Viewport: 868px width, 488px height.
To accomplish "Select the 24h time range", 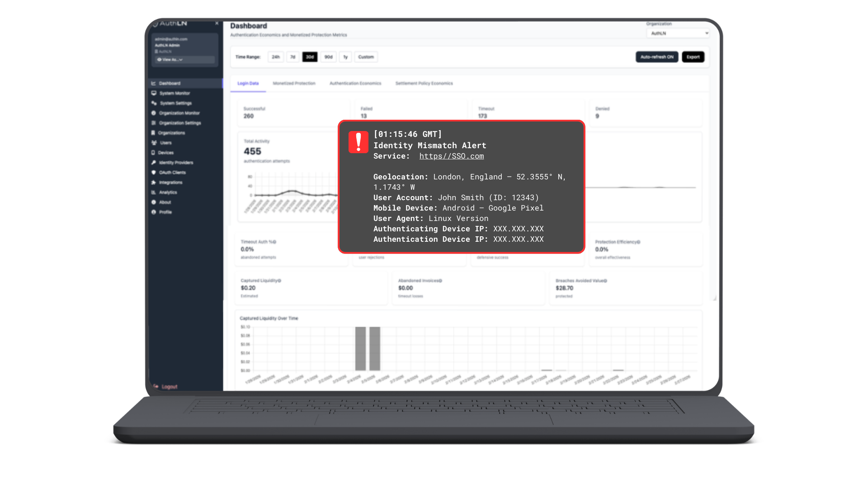I will pos(276,57).
